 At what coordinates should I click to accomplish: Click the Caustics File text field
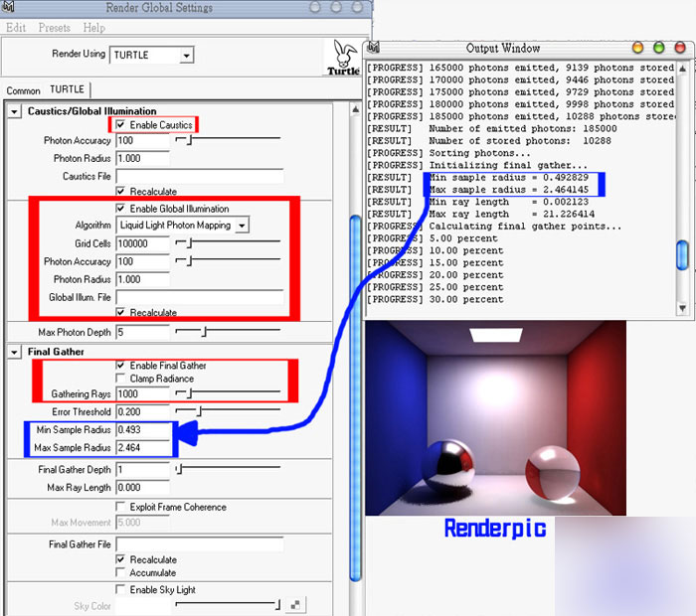point(200,176)
